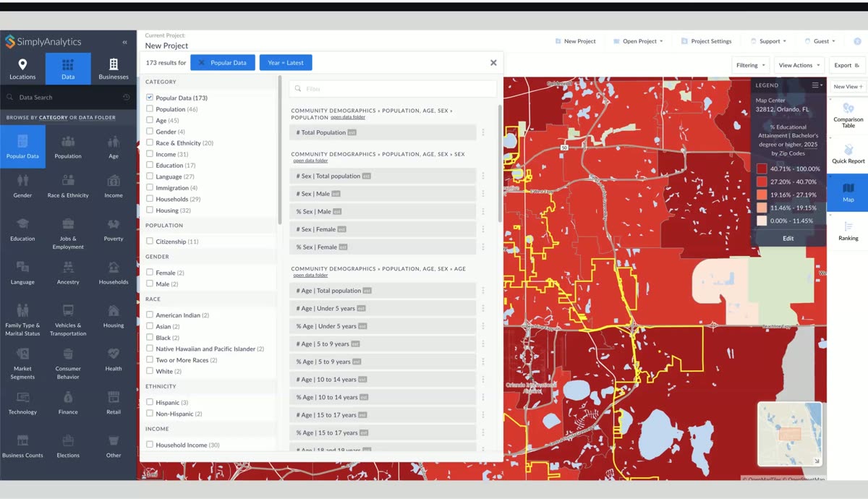Click Edit in the legend
Screen dimensions: 868x499
pyautogui.click(x=788, y=238)
